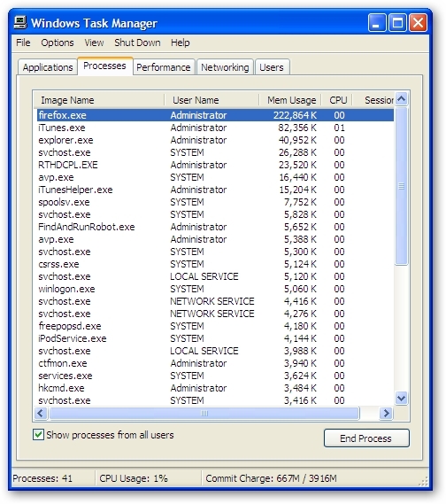This screenshot has height=504, width=446.
Task: Switch to the Networking tab
Action: click(x=225, y=67)
